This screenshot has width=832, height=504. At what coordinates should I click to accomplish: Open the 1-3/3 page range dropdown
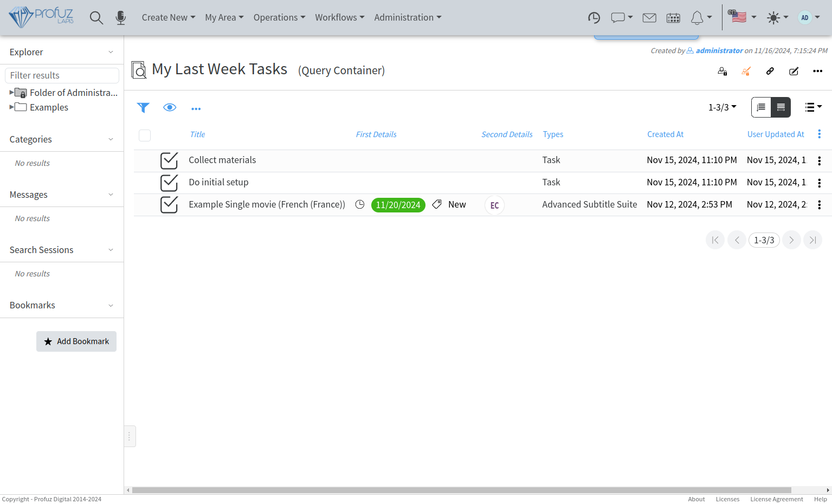click(x=722, y=107)
